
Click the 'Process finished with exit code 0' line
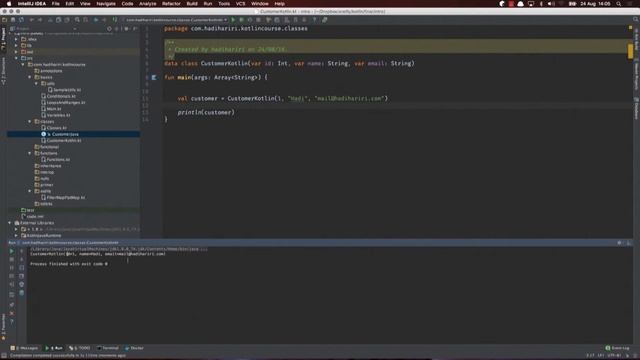pos(69,264)
